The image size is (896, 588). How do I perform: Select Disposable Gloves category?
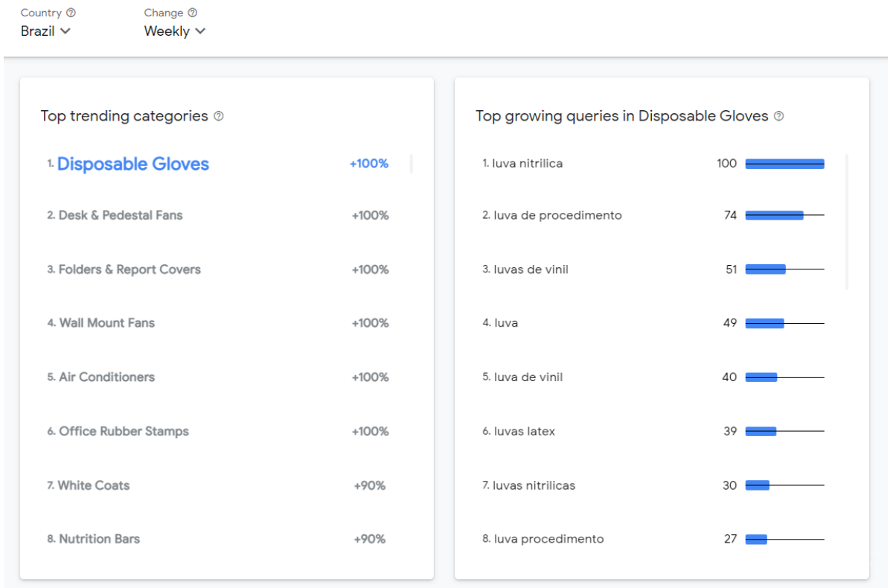coord(133,164)
